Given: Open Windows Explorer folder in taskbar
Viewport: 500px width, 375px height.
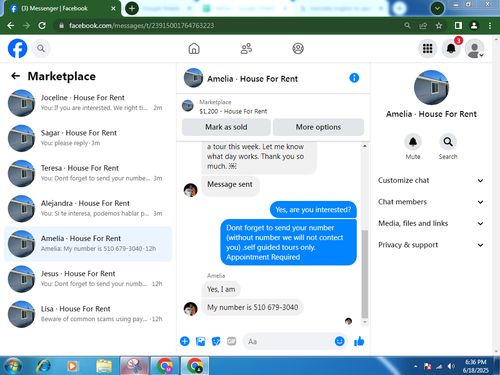Looking at the screenshot, I should [x=104, y=366].
